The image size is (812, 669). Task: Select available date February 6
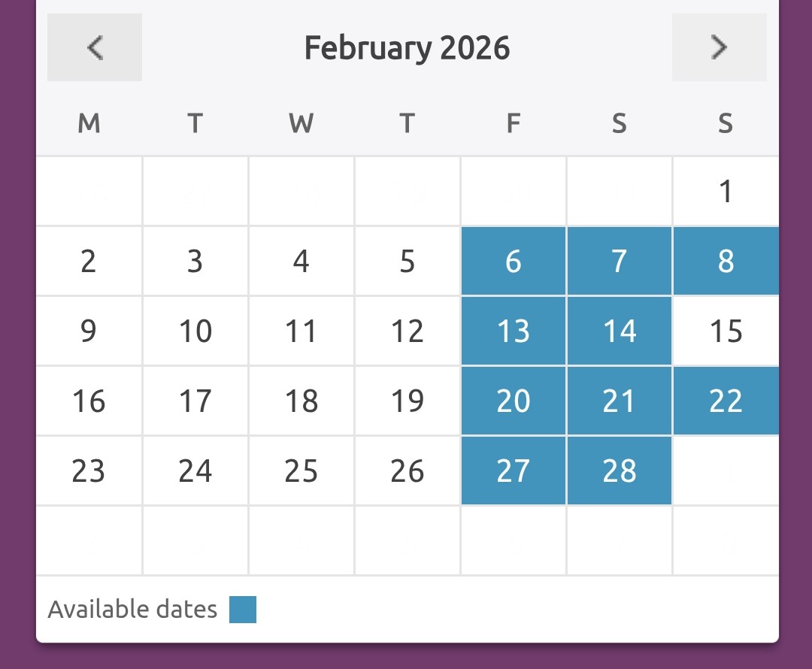514,262
